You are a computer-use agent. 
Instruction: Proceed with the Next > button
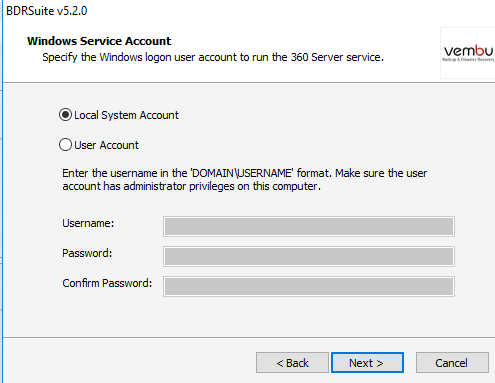coord(367,363)
